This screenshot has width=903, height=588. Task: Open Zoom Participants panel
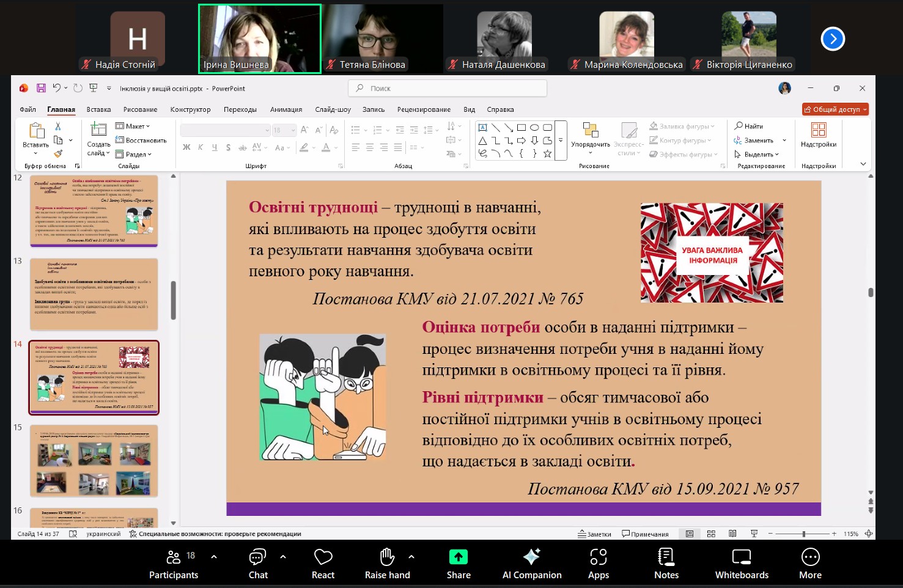173,562
